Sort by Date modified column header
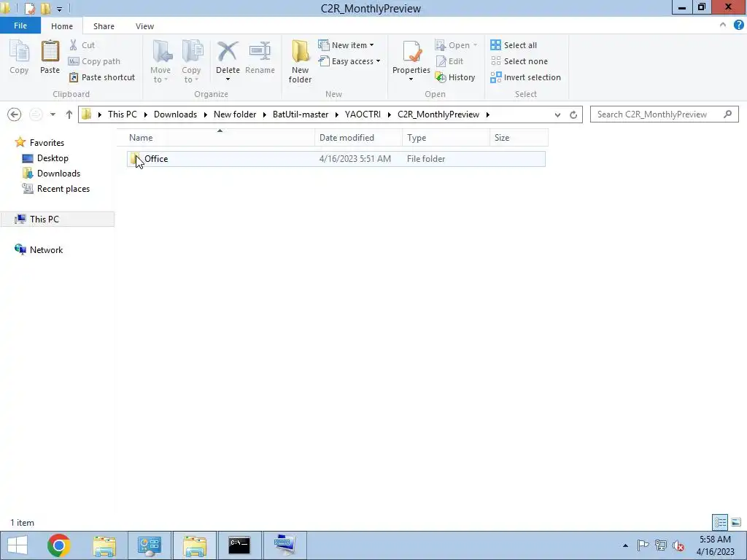This screenshot has width=747, height=560. click(358, 138)
